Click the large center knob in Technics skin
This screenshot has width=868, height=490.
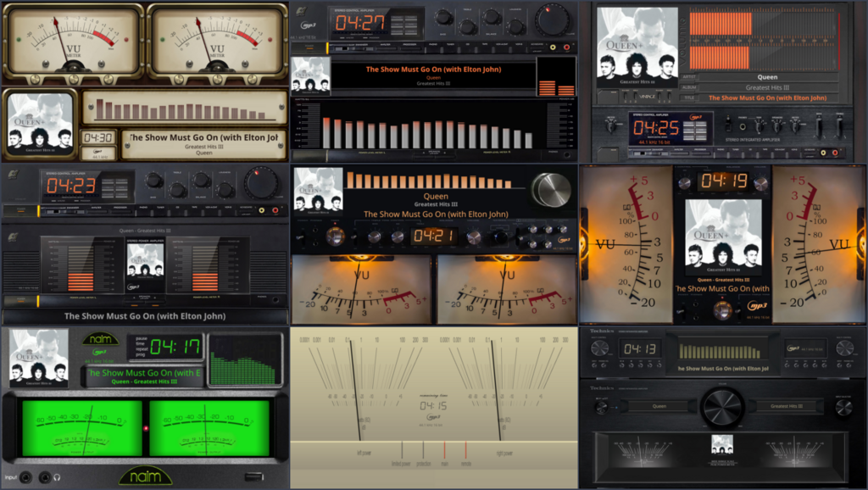click(722, 407)
